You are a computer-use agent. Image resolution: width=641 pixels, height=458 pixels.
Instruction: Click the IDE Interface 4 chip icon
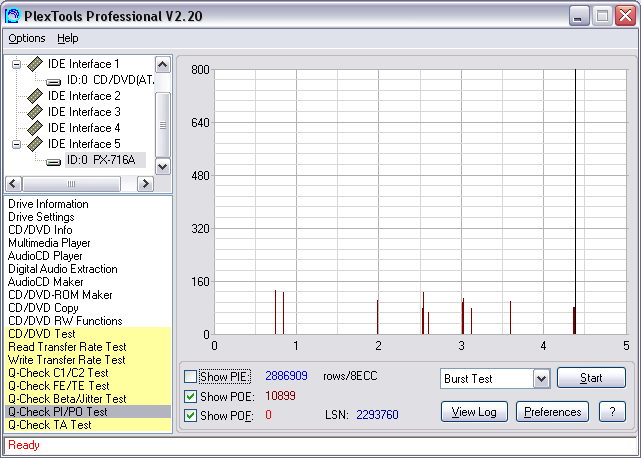point(35,128)
